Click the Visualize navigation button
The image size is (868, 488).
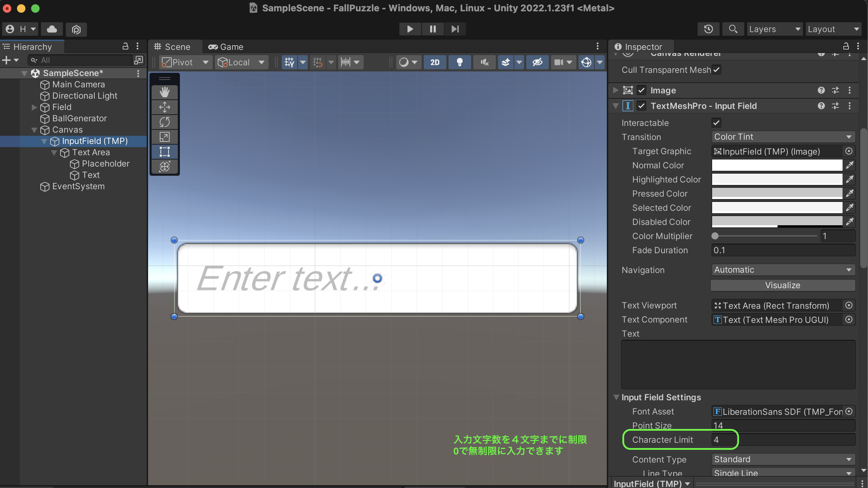[783, 285]
